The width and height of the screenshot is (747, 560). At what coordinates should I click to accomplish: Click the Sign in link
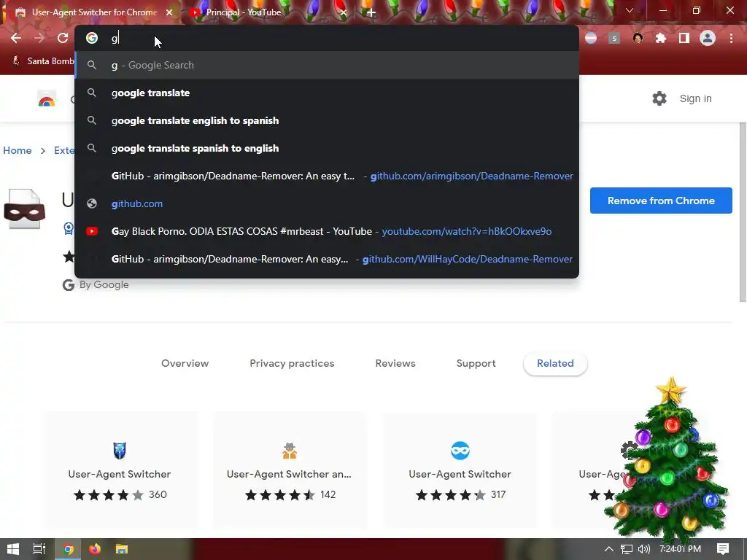[x=695, y=98]
